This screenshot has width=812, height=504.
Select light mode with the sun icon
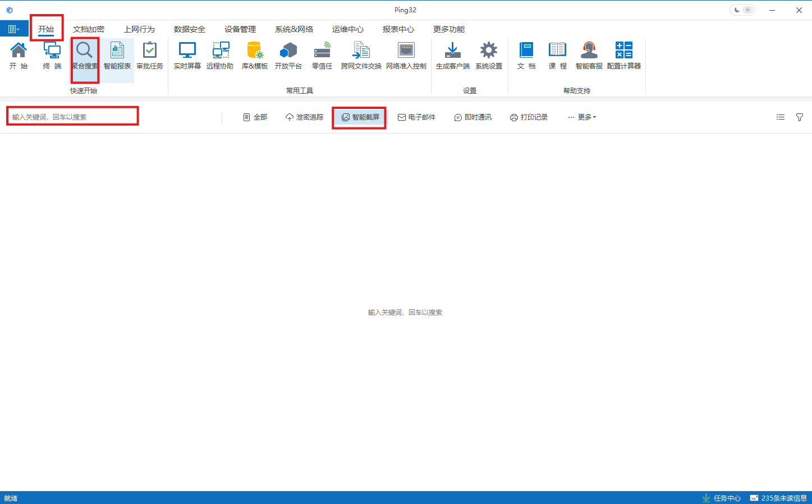click(x=748, y=10)
